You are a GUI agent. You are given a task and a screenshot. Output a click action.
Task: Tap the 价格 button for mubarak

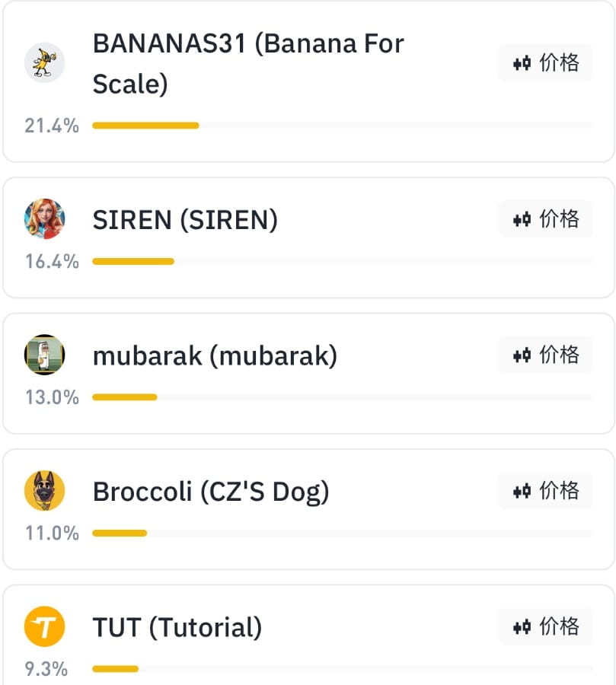point(546,355)
